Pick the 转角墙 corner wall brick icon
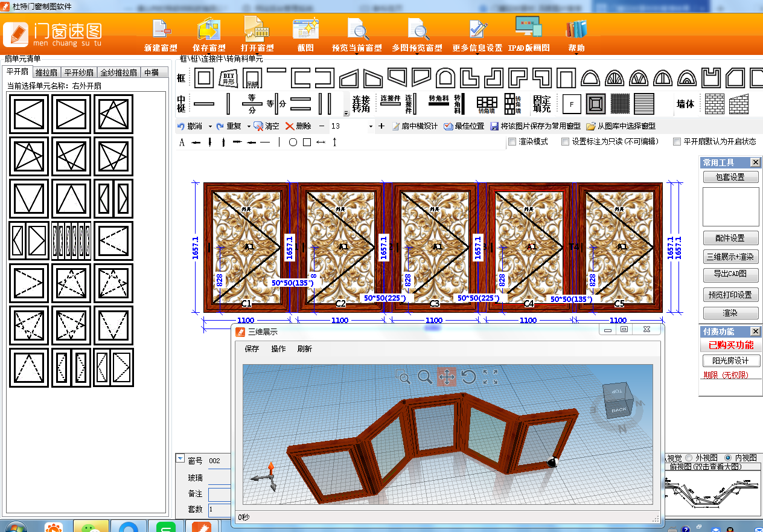The width and height of the screenshot is (763, 532). 487,104
